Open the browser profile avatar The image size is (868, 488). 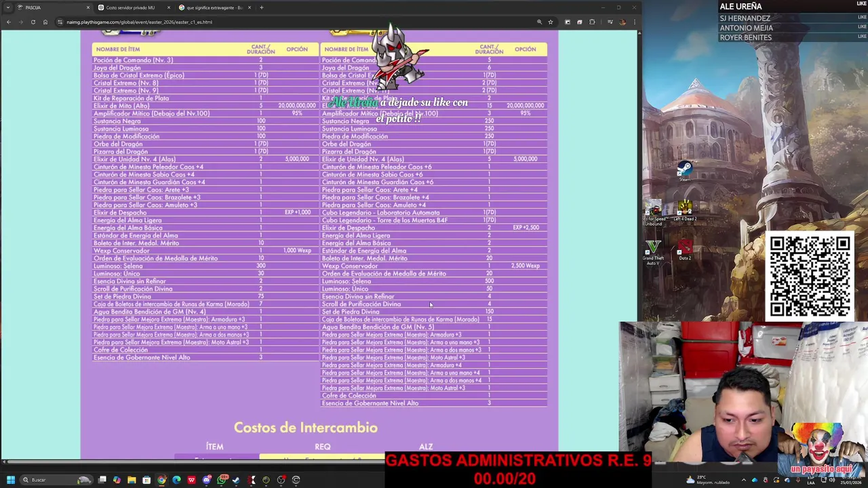tap(623, 22)
